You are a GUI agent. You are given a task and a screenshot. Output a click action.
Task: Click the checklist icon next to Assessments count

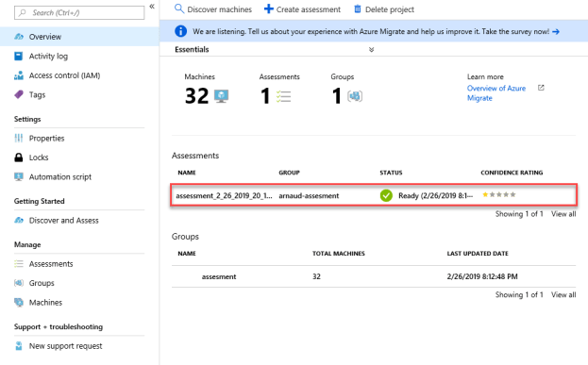[x=283, y=96]
